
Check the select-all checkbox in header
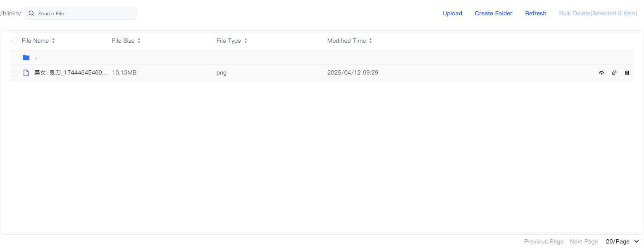(x=15, y=41)
